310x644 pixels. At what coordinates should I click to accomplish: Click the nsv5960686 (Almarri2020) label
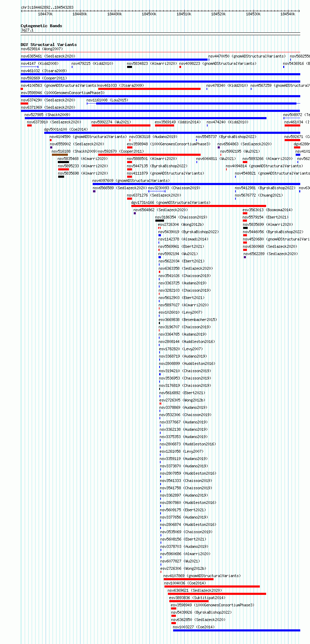185,554
